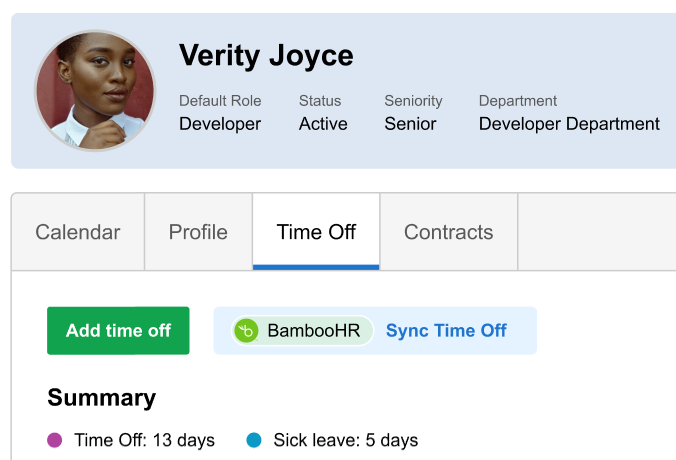Open the Calendar tab
The width and height of the screenshot is (676, 460).
(78, 232)
